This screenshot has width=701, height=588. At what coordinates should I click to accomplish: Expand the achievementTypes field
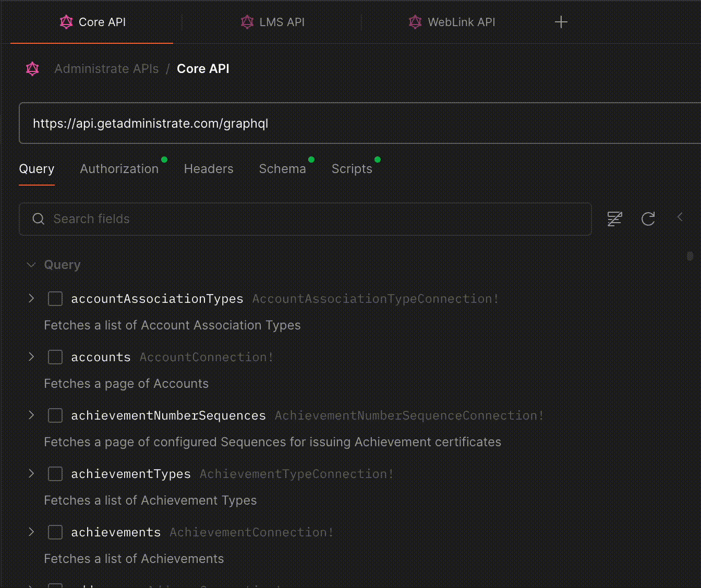click(31, 473)
